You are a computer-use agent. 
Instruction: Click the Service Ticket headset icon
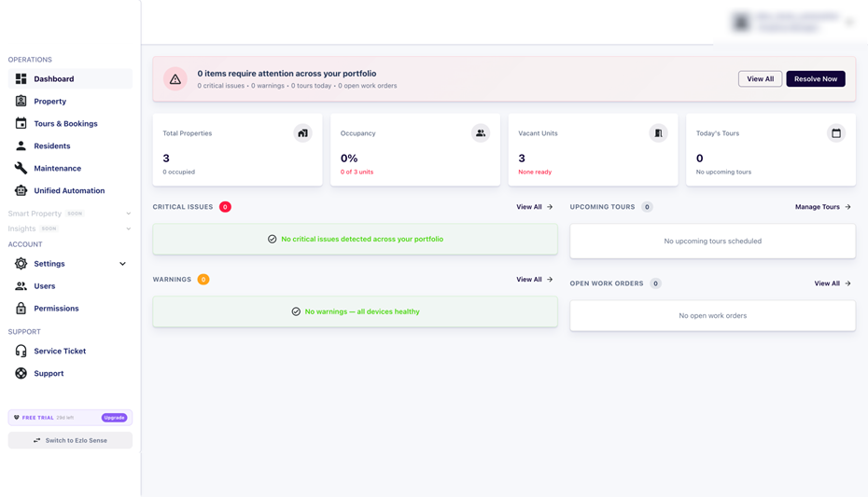pos(21,351)
